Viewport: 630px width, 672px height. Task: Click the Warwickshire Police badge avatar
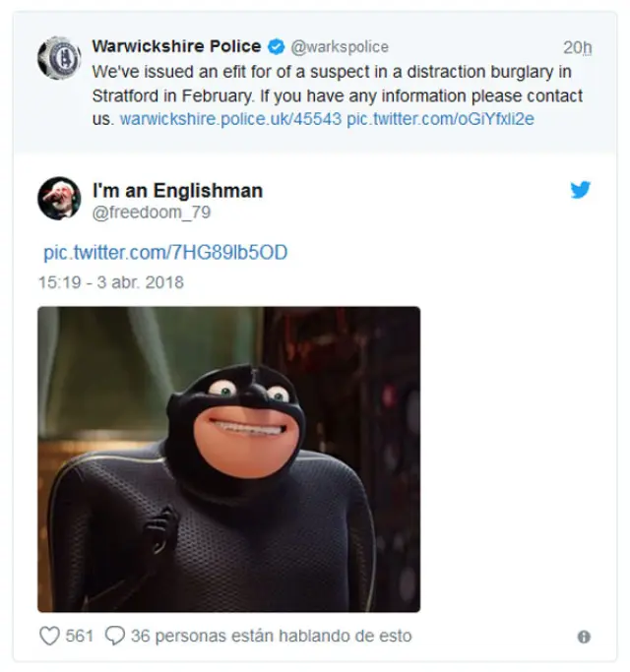pyautogui.click(x=59, y=58)
